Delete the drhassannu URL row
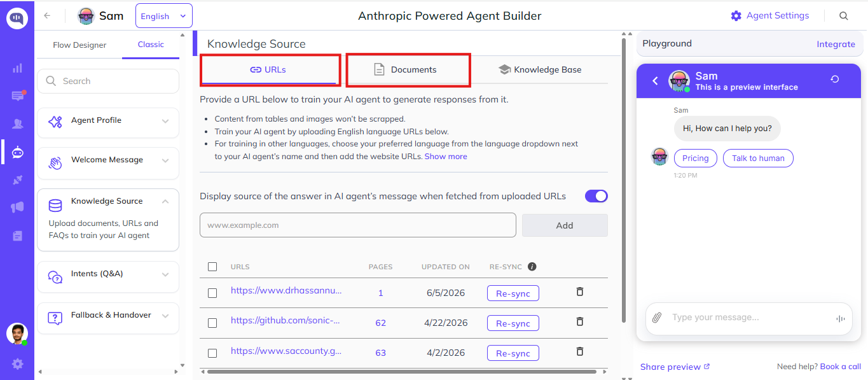Image resolution: width=868 pixels, height=380 pixels. [580, 292]
